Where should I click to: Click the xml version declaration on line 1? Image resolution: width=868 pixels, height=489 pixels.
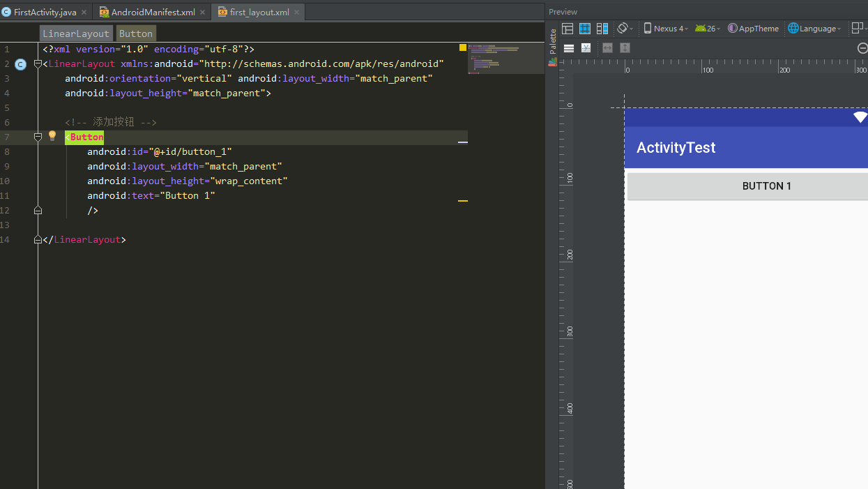tap(149, 49)
